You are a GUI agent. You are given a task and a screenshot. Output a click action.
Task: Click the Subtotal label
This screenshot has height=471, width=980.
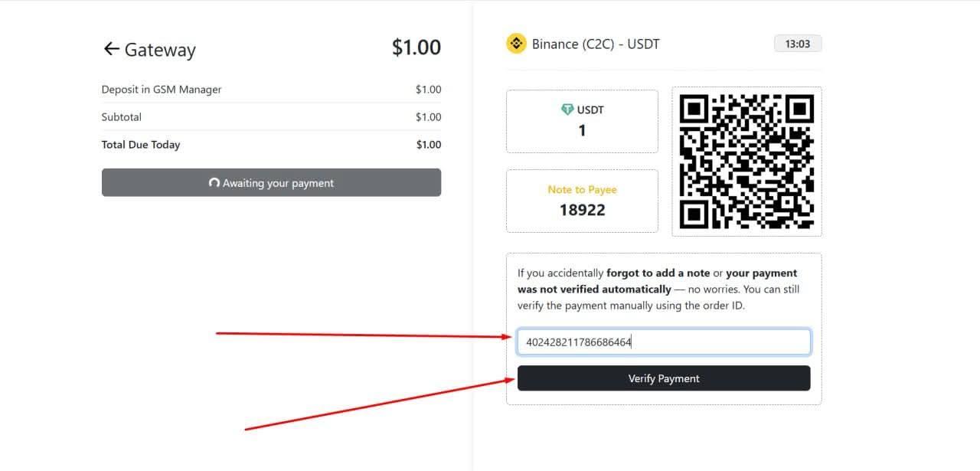click(122, 117)
